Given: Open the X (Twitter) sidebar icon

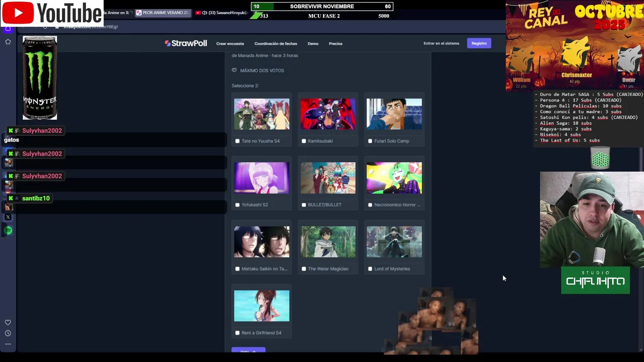Looking at the screenshot, I should (x=8, y=217).
